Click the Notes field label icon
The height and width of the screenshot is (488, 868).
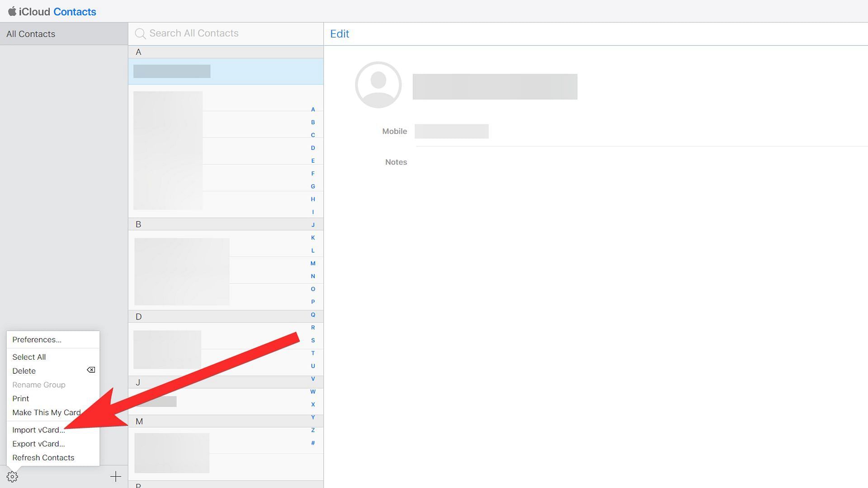pyautogui.click(x=396, y=161)
